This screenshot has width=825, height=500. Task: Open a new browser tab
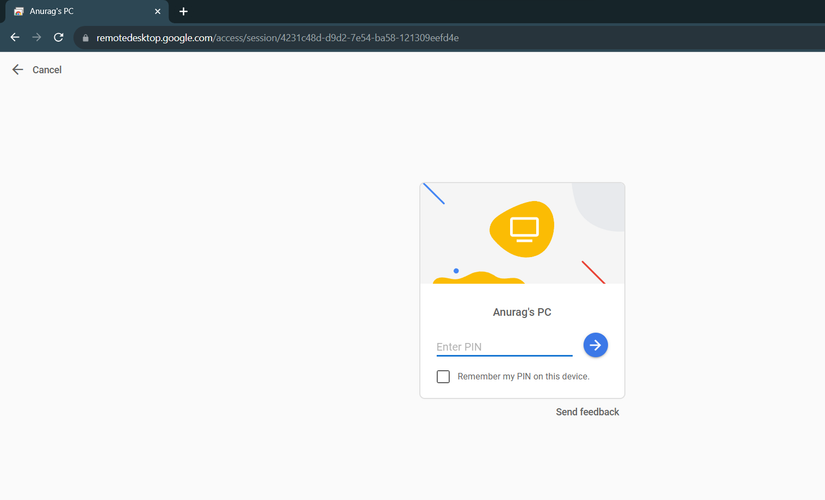tap(183, 11)
